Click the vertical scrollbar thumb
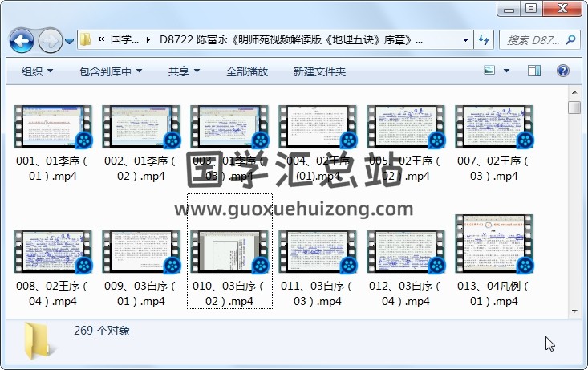Image resolution: width=588 pixels, height=370 pixels. (x=574, y=108)
